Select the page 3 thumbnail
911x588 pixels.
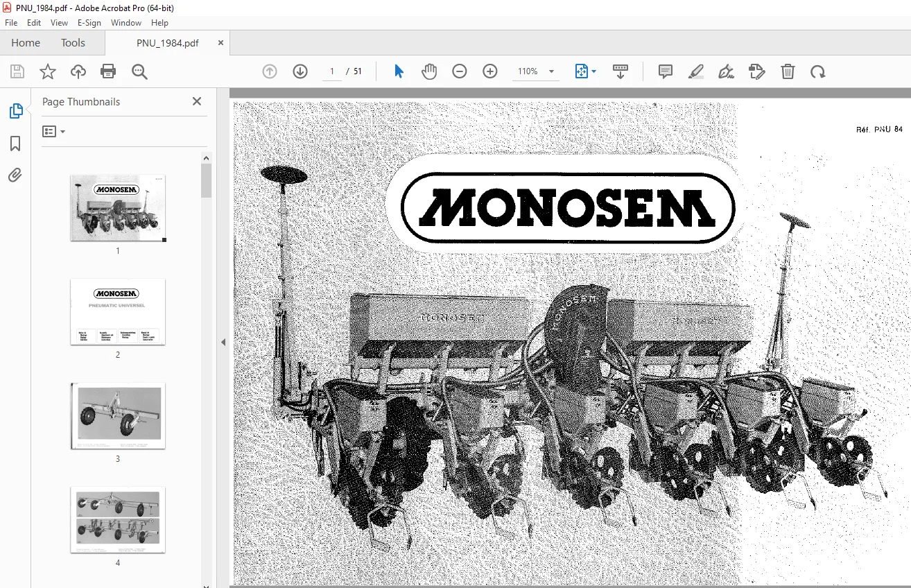118,415
